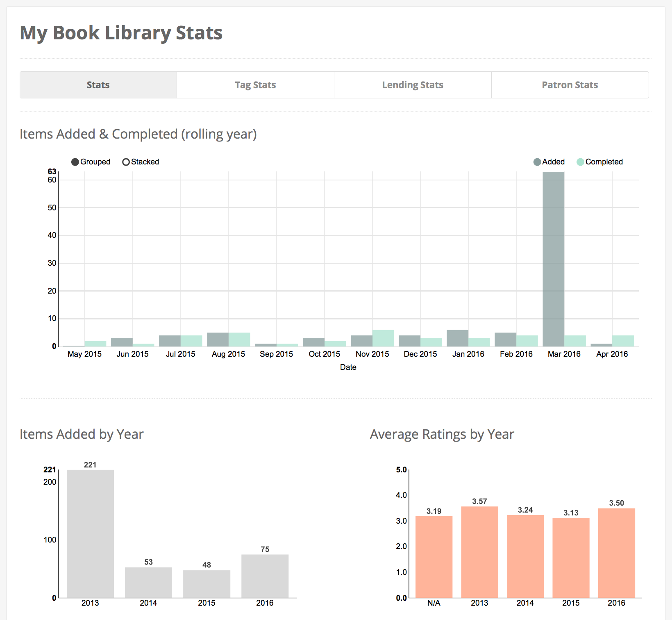Click the 2014 items bar labeled 53
Screen dimensions: 672x620
[x=148, y=582]
